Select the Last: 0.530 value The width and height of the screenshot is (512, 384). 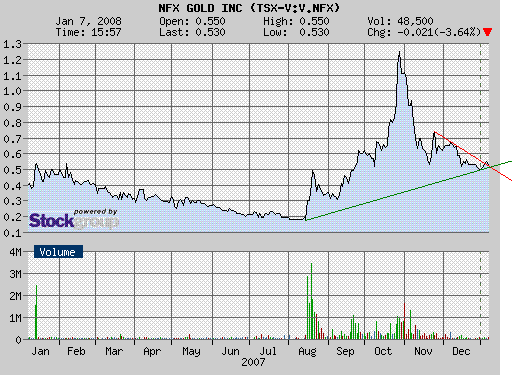point(192,32)
